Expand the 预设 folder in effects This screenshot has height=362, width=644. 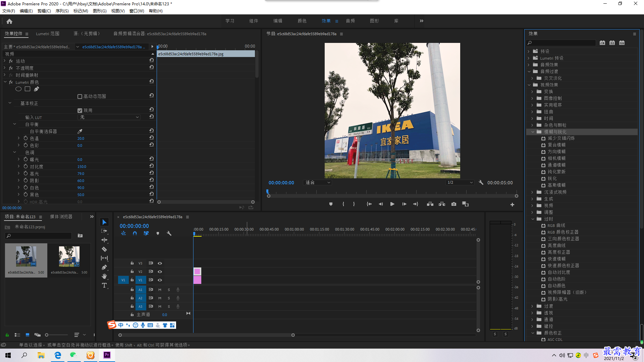click(529, 51)
